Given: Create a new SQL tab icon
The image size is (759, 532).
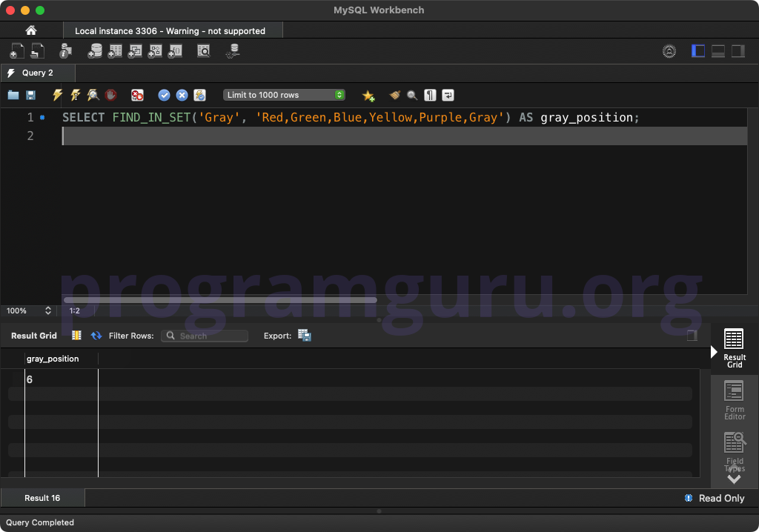Looking at the screenshot, I should (x=17, y=51).
